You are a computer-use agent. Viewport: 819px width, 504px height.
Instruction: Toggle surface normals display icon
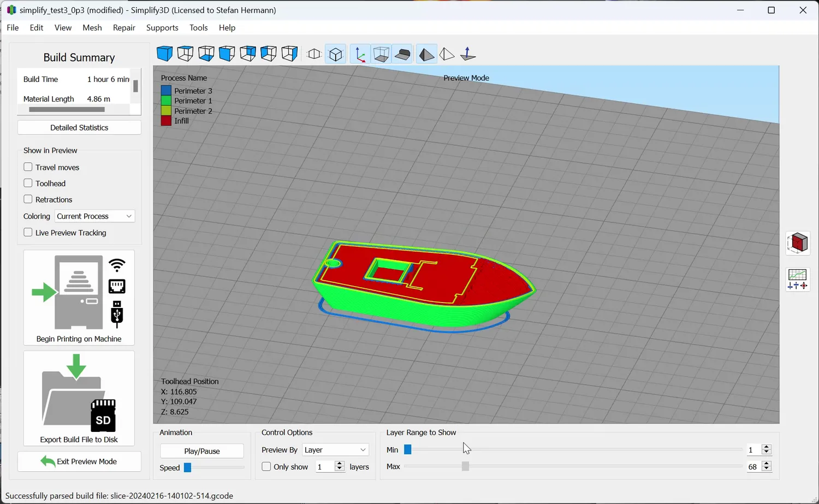coord(468,54)
